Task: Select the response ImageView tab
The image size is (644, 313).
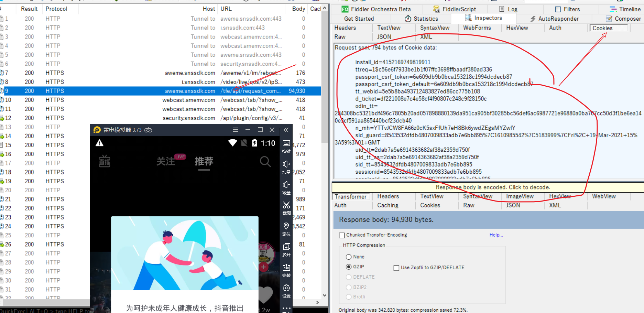Action: 520,196
